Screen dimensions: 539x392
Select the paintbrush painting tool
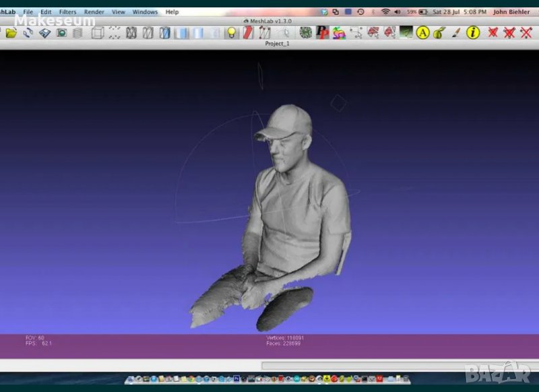click(x=456, y=32)
